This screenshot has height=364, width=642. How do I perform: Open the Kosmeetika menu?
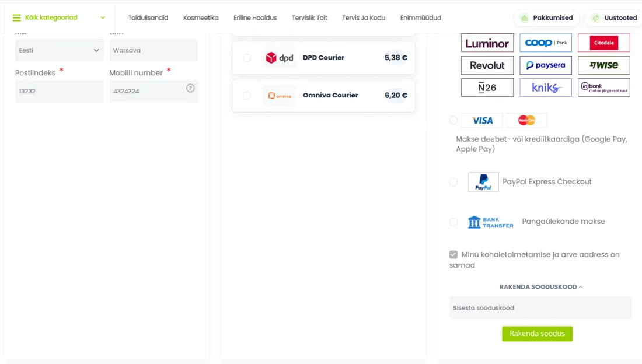coord(201,17)
